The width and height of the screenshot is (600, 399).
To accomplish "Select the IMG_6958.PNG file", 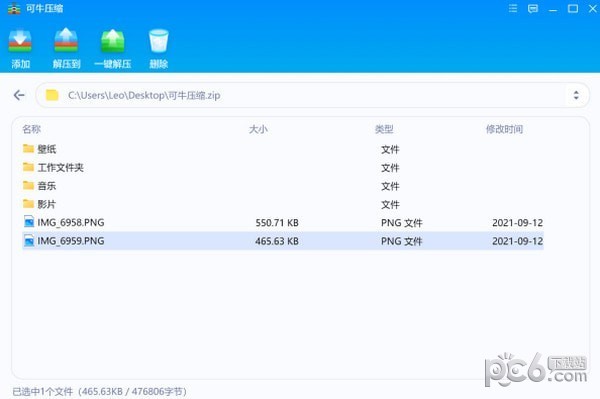I will (283, 222).
